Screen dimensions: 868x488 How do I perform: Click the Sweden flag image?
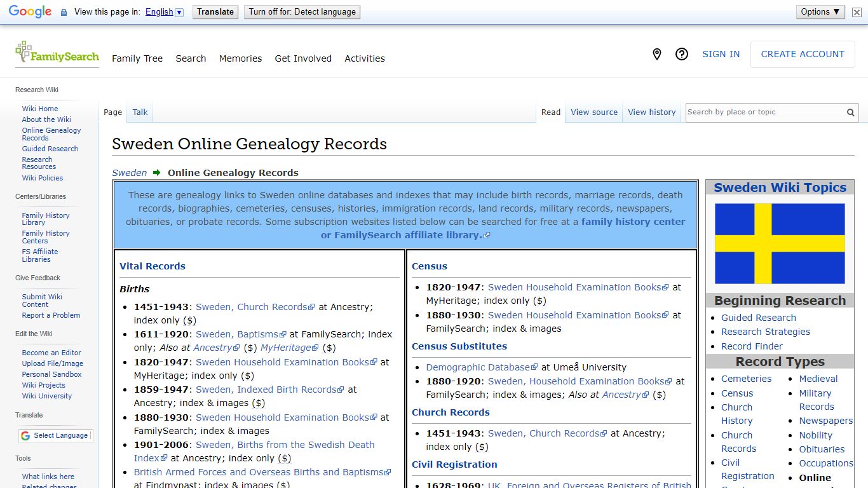(x=780, y=243)
